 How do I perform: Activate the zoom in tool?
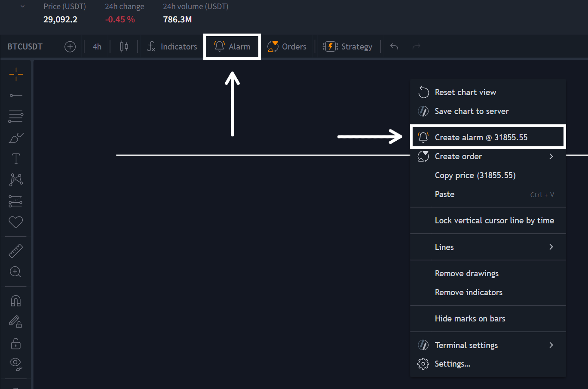[x=16, y=272]
